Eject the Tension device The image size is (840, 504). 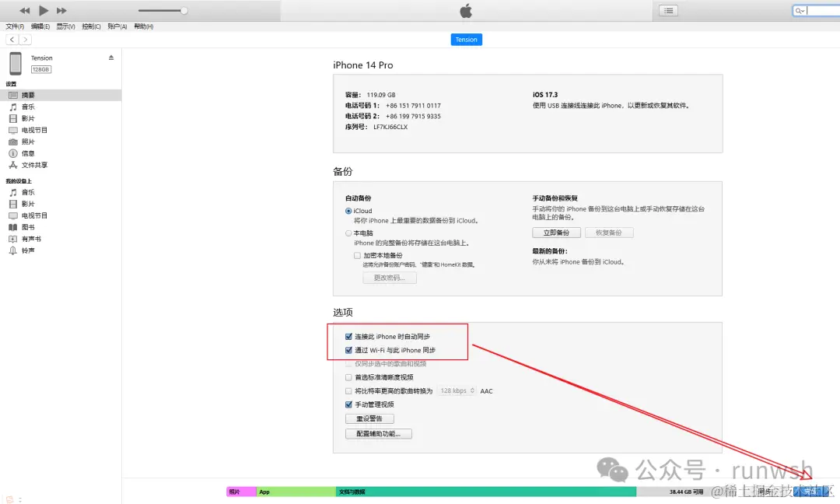(x=111, y=58)
